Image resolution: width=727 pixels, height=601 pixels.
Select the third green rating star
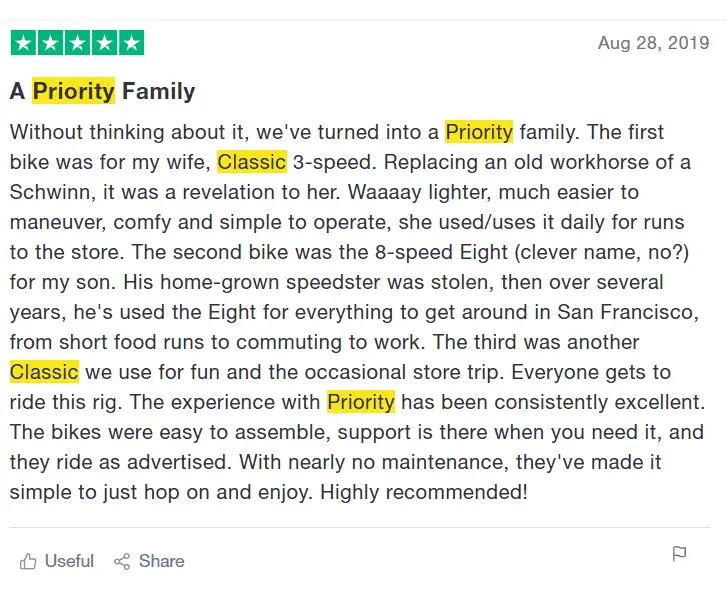pos(77,43)
